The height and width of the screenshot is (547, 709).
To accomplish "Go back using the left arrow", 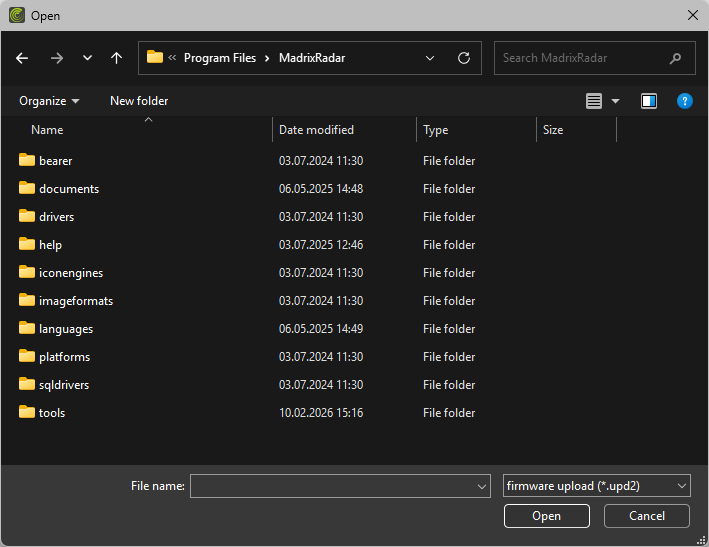I will click(x=22, y=58).
